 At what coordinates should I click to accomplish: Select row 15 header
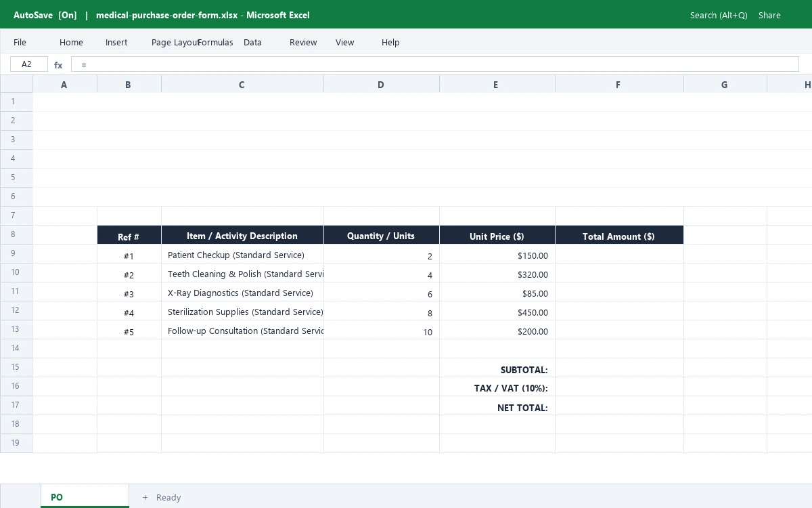coord(16,367)
